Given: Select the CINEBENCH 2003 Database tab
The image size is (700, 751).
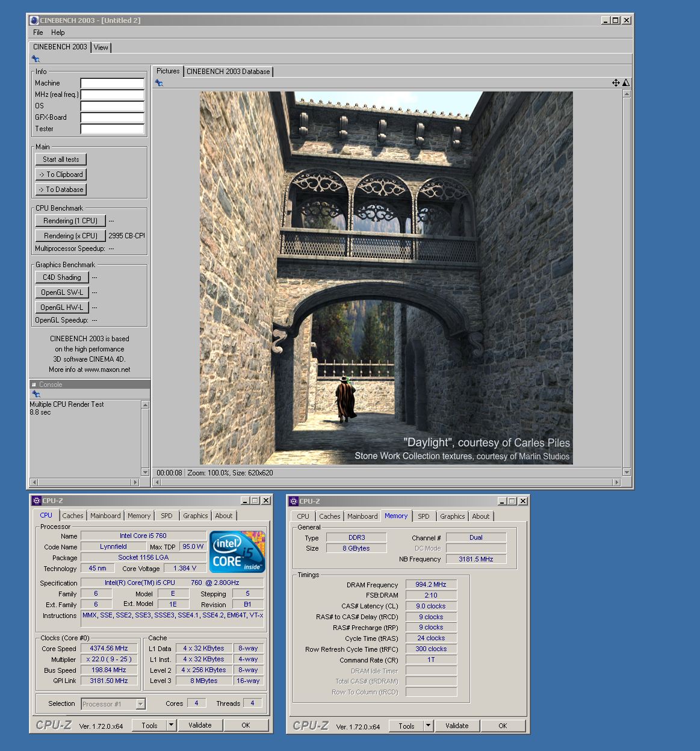Looking at the screenshot, I should (x=228, y=72).
